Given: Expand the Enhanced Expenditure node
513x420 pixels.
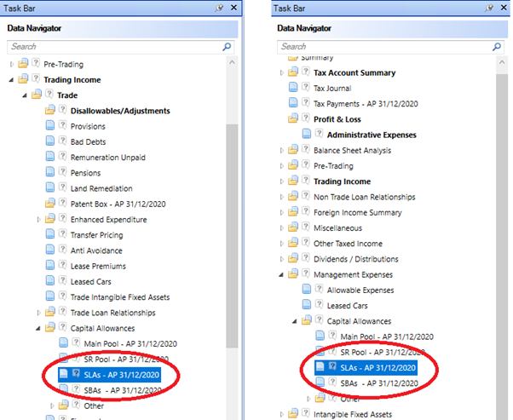Looking at the screenshot, I should click(38, 220).
